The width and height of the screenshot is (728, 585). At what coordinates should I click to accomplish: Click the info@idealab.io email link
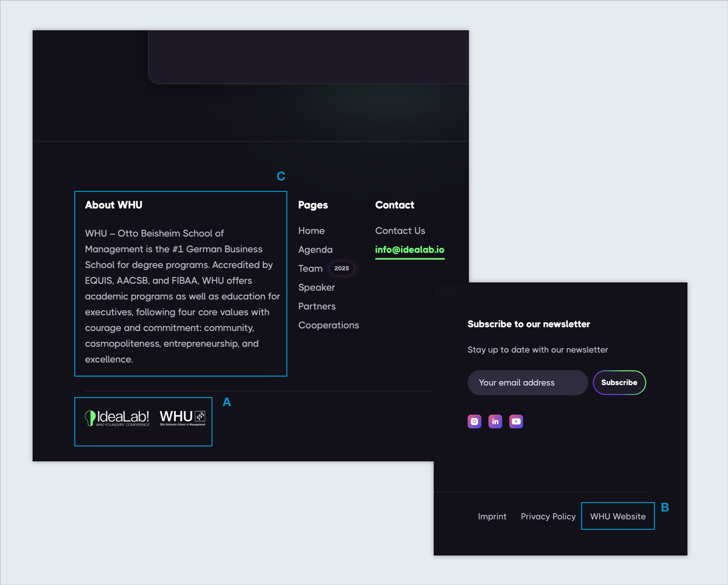click(410, 250)
